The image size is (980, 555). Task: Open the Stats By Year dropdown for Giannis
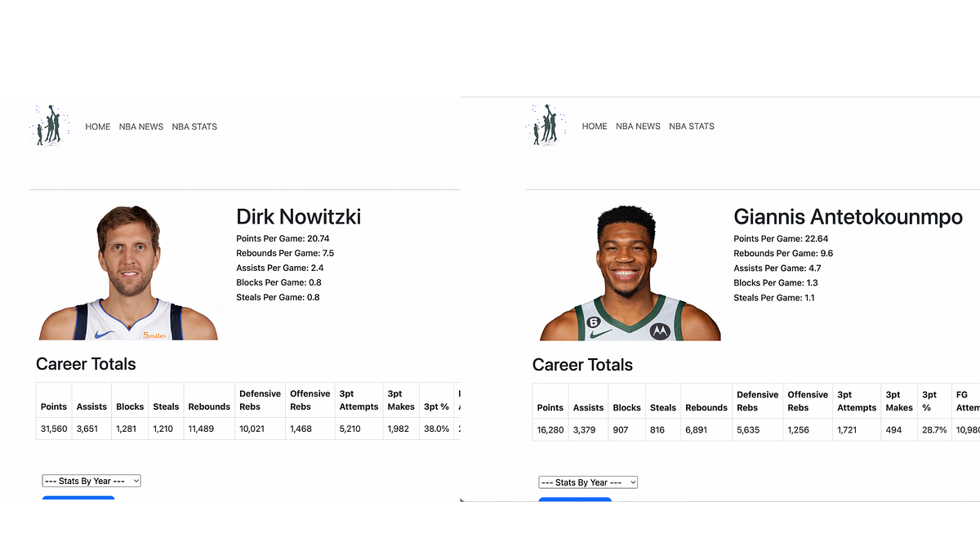(588, 482)
